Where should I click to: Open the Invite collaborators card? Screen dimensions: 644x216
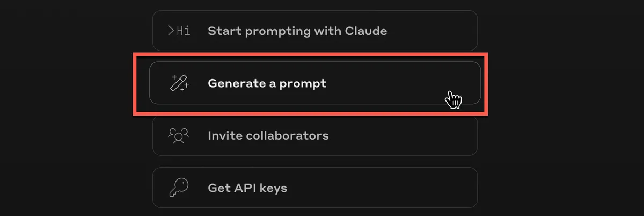pos(314,135)
